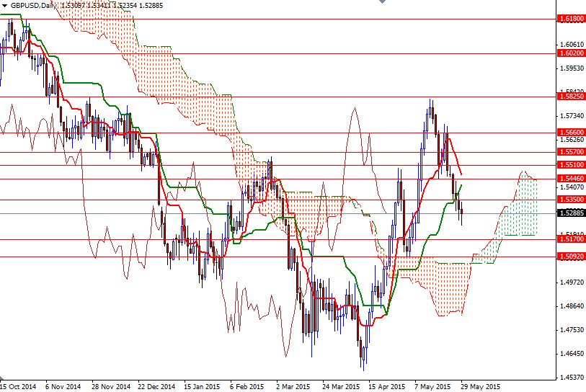Click the 6 Nov 2014 date label
Viewport: 586px width, 392px height.
coord(63,387)
